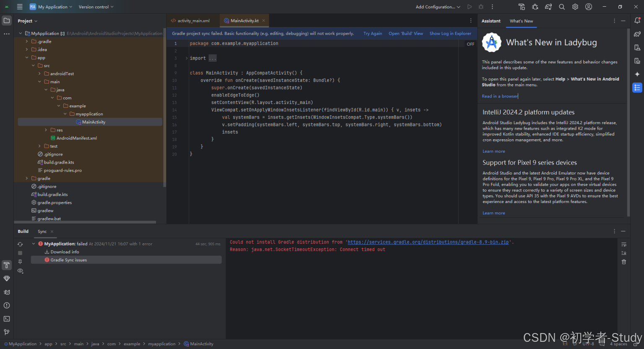Open App Quality Insights gem icon
This screenshot has width=644, height=349.
(7, 279)
